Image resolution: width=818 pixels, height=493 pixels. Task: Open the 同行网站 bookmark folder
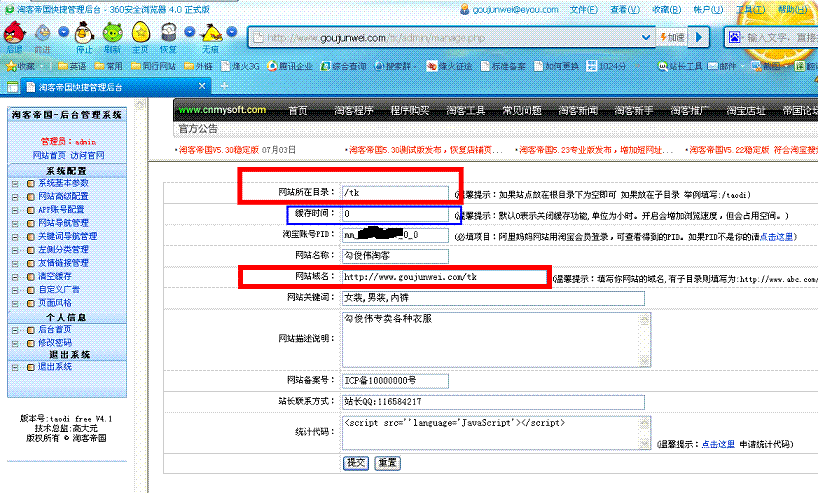[x=153, y=66]
